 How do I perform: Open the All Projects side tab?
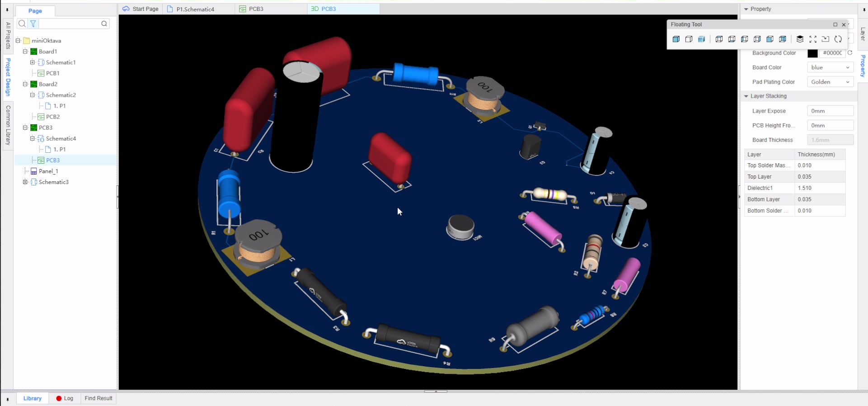[8, 36]
